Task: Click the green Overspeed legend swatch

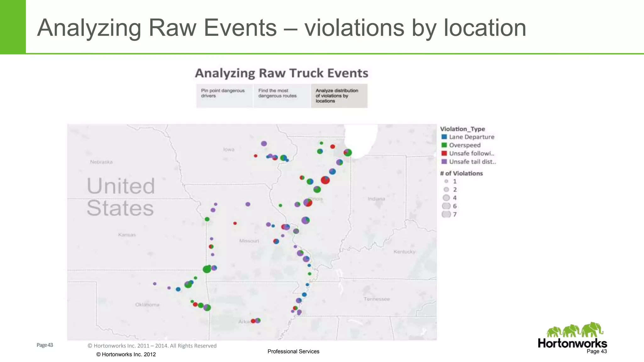Action: pos(444,145)
